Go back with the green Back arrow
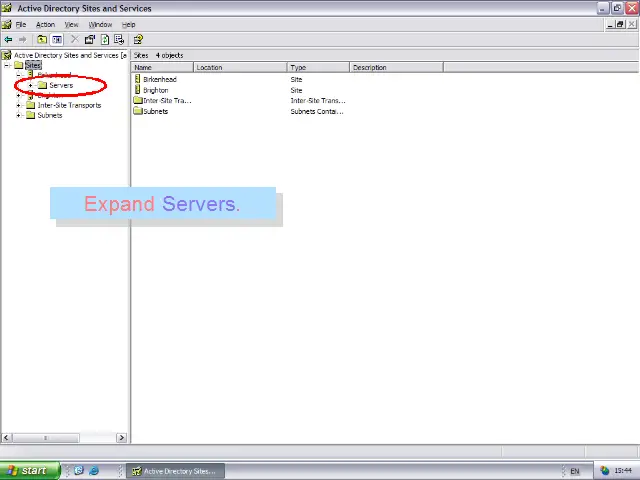This screenshot has width=640, height=480. [x=8, y=40]
